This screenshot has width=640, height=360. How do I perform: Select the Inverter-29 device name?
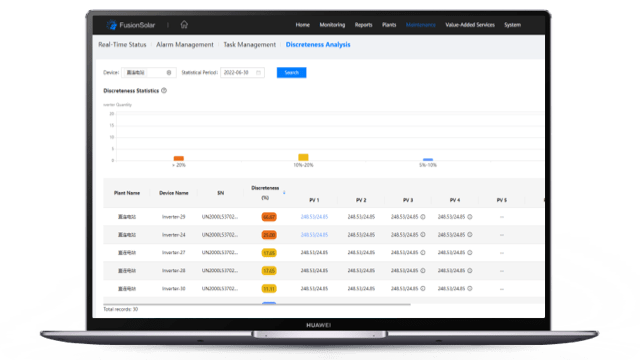click(173, 217)
